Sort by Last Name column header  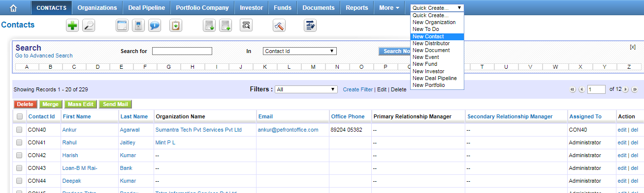[133, 116]
